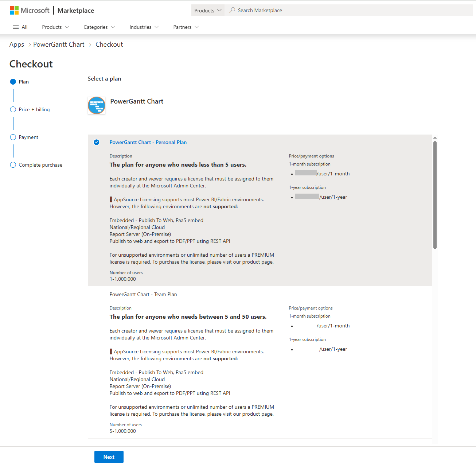Click the Next button

[x=109, y=457]
